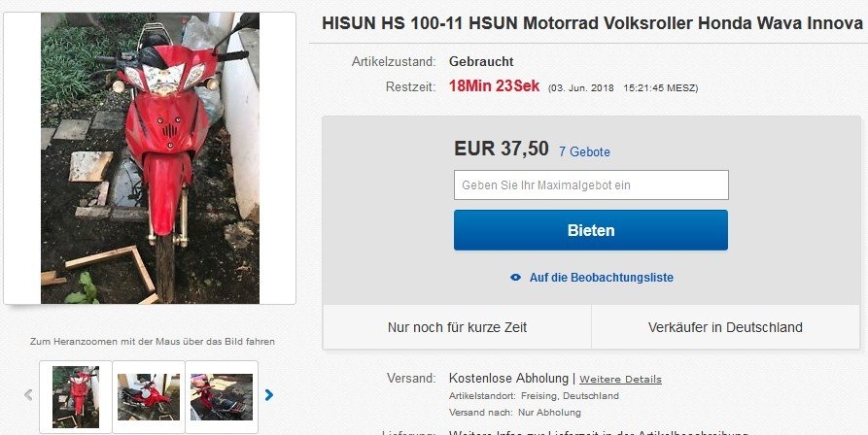
Task: Click the Verkäufer in Deutschland box
Action: pos(725,327)
